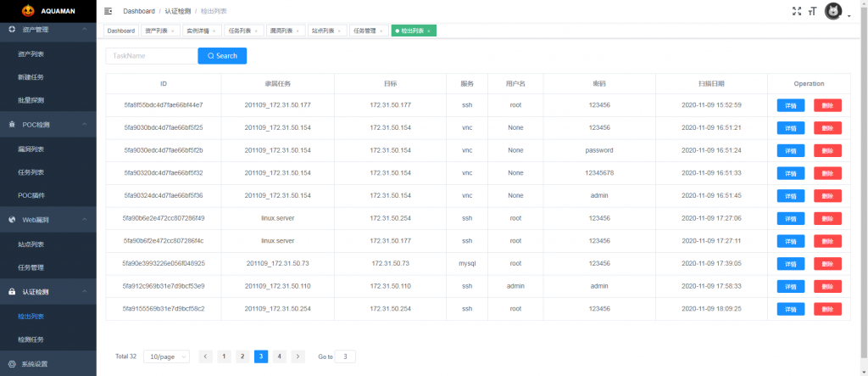868x376 pixels.
Task: Toggle the sidebar with the hamburger icon
Action: [108, 11]
